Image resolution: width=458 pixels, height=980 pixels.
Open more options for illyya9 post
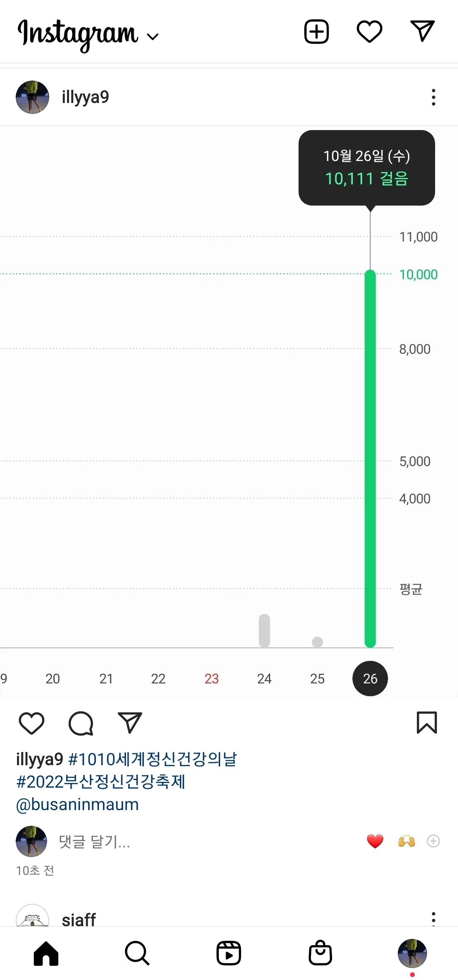433,97
